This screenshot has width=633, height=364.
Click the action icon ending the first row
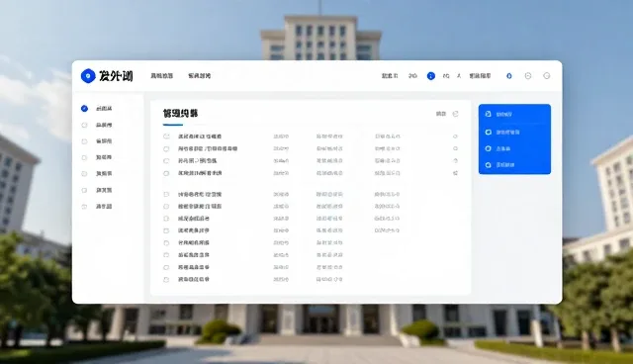tap(455, 136)
